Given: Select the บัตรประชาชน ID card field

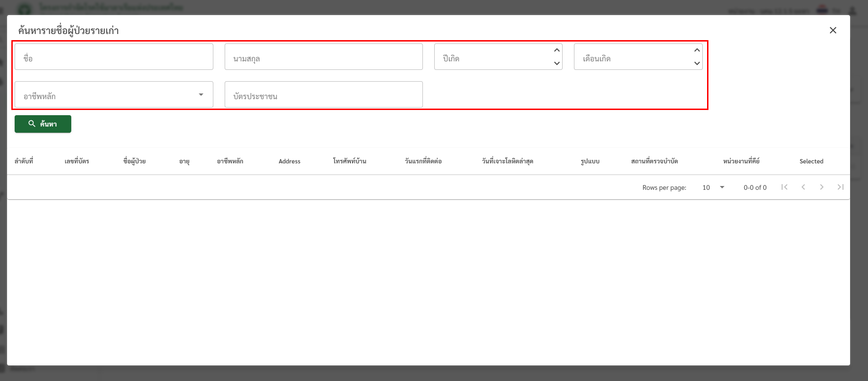Looking at the screenshot, I should click(323, 95).
